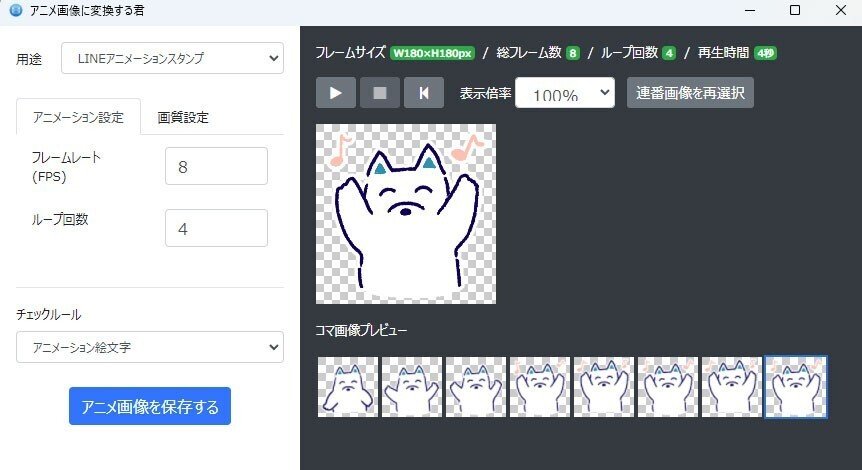The image size is (862, 470).
Task: Click the large cat animation preview image
Action: coord(406,214)
